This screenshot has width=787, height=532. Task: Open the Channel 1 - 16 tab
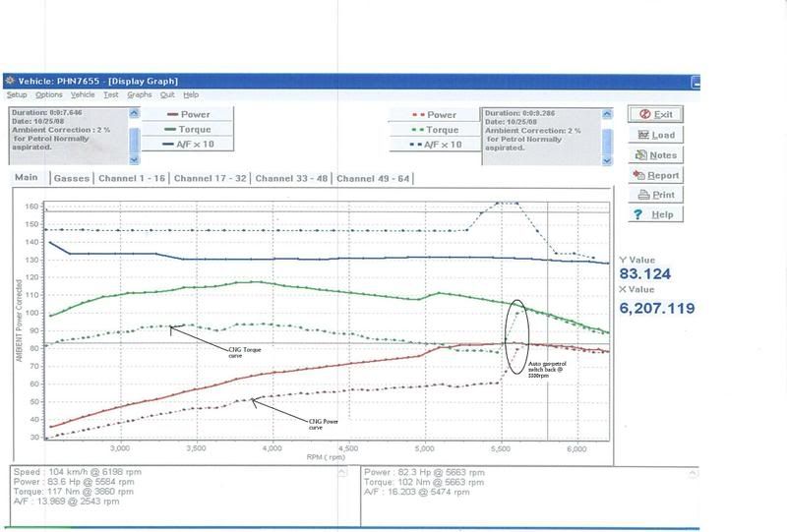[132, 178]
